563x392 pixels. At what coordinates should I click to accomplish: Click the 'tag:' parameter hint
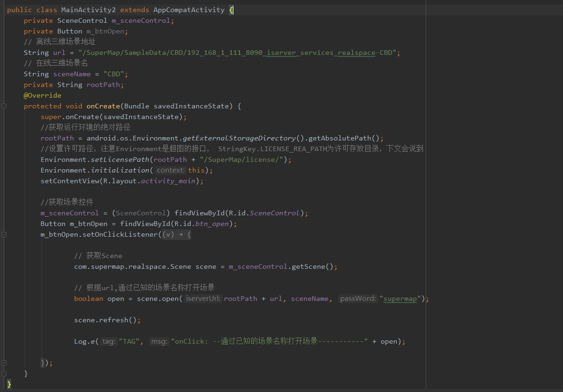109,341
